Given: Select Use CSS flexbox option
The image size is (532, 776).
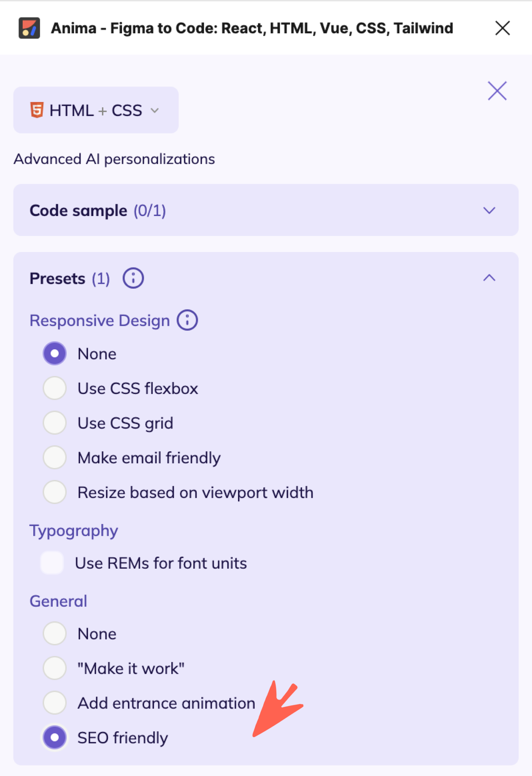Looking at the screenshot, I should 54,388.
